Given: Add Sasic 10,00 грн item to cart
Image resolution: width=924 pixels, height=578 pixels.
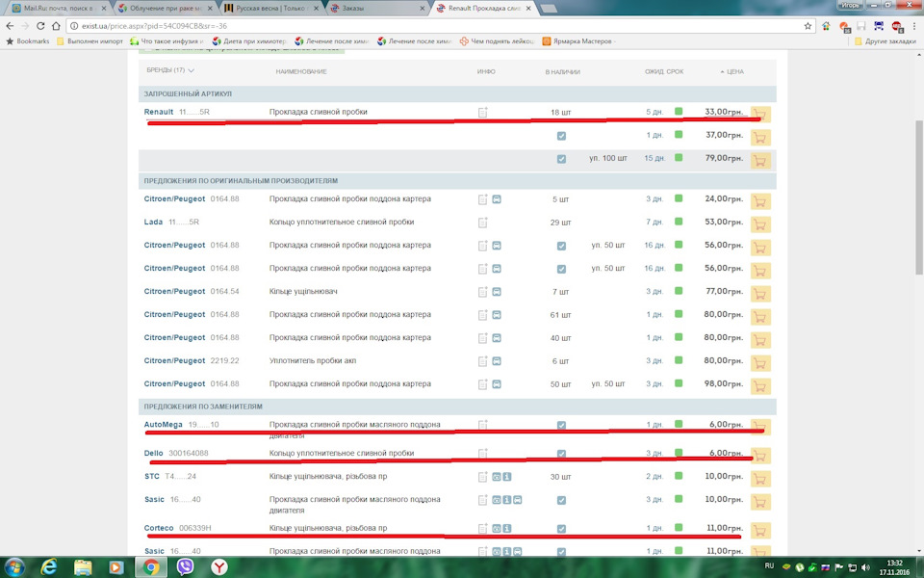Looking at the screenshot, I should pyautogui.click(x=760, y=502).
